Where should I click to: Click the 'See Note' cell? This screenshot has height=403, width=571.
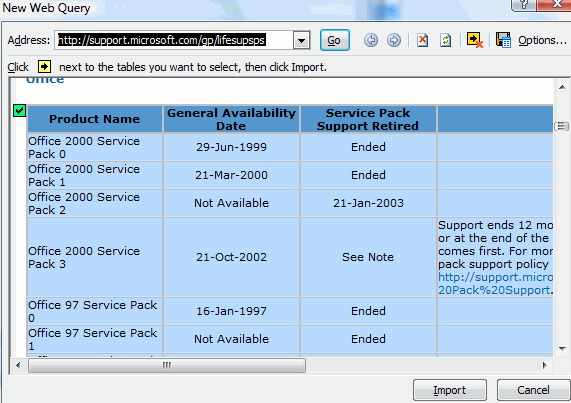pos(368,257)
